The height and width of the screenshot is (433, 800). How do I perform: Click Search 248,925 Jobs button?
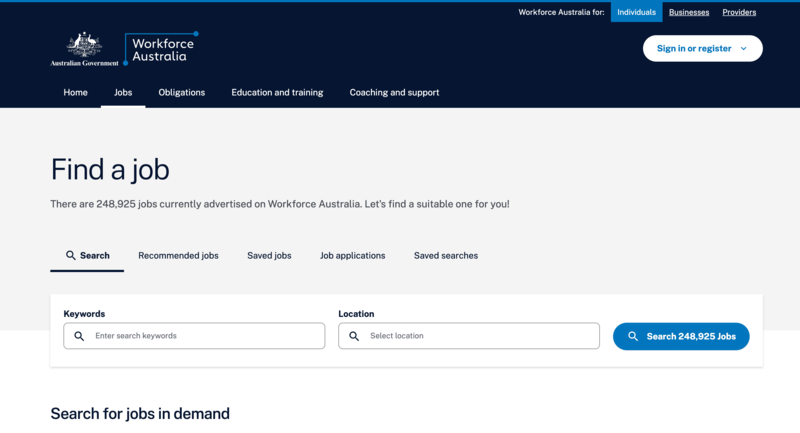681,336
